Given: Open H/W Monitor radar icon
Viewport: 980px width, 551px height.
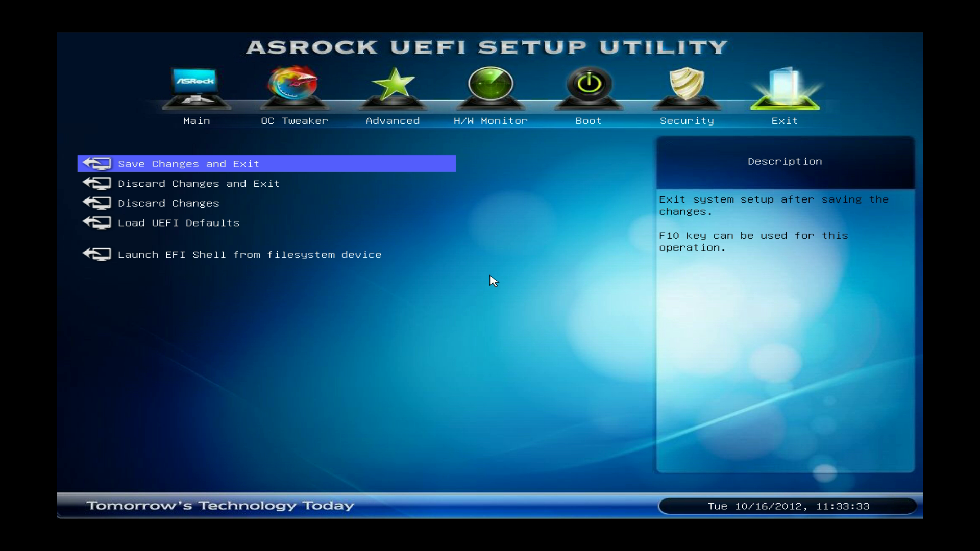Looking at the screenshot, I should tap(491, 86).
